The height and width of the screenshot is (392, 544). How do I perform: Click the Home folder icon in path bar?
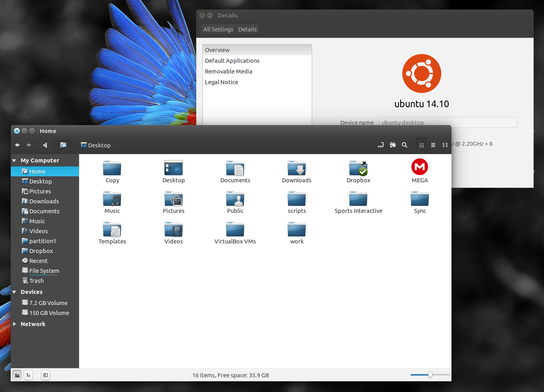click(x=63, y=145)
